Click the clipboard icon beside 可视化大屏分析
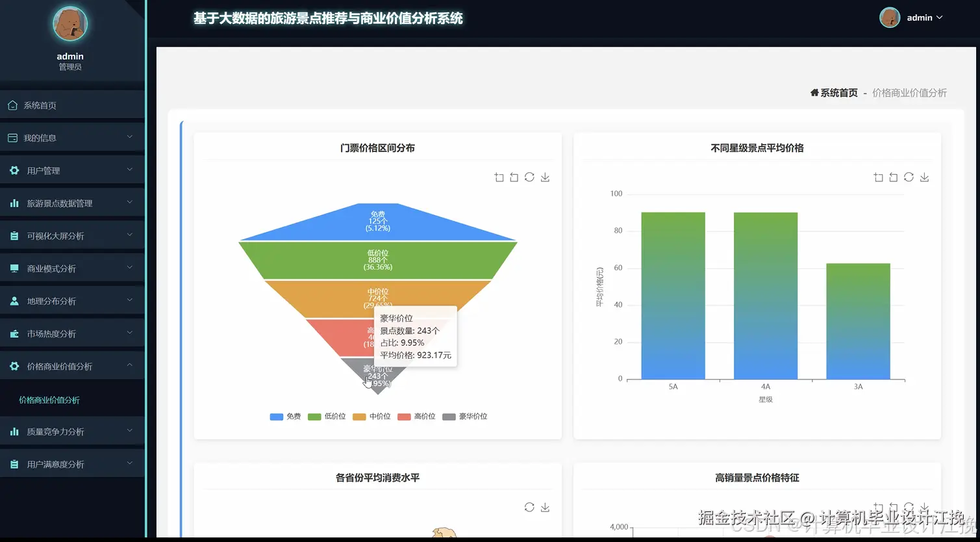Screen dimensions: 980x542 [x=14, y=236]
